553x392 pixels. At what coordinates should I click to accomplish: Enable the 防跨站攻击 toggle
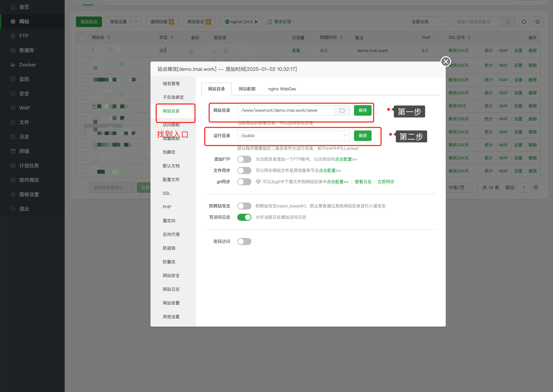[244, 206]
